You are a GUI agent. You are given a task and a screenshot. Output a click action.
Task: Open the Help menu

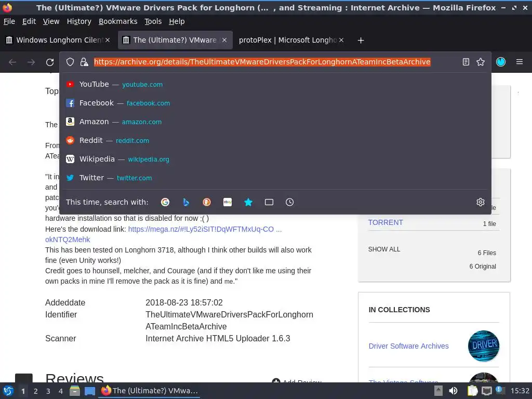tap(177, 21)
